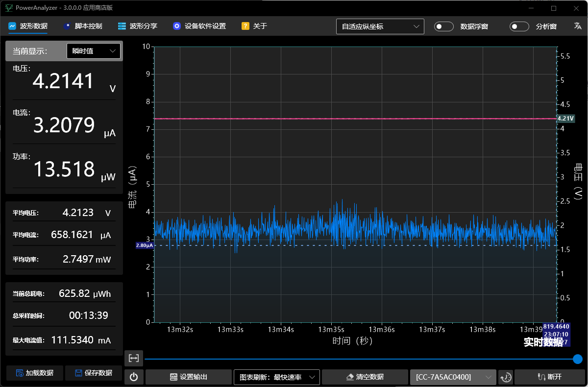Open 设备软件设置 gear icon tab
This screenshot has height=387, width=588.
point(177,26)
